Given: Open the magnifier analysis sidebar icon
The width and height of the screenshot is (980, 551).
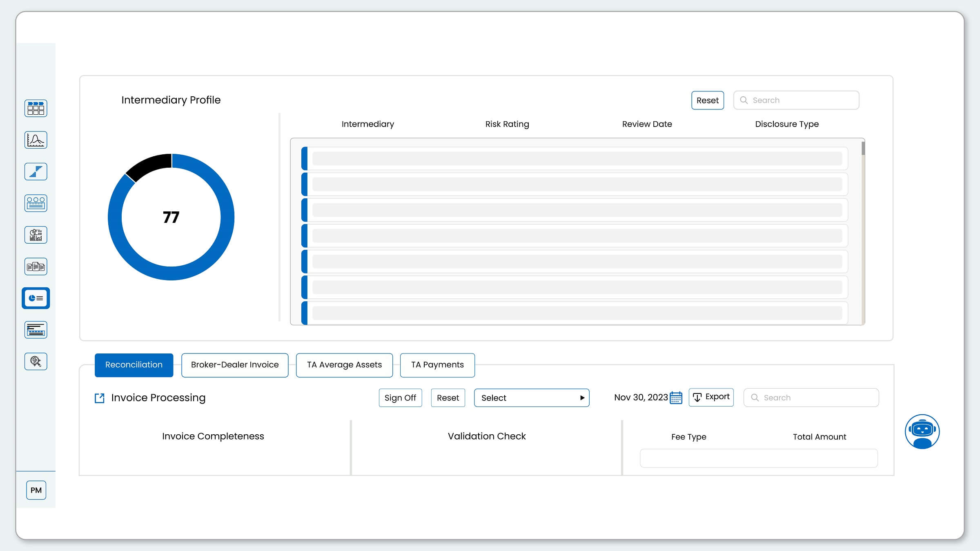Looking at the screenshot, I should click(x=36, y=362).
